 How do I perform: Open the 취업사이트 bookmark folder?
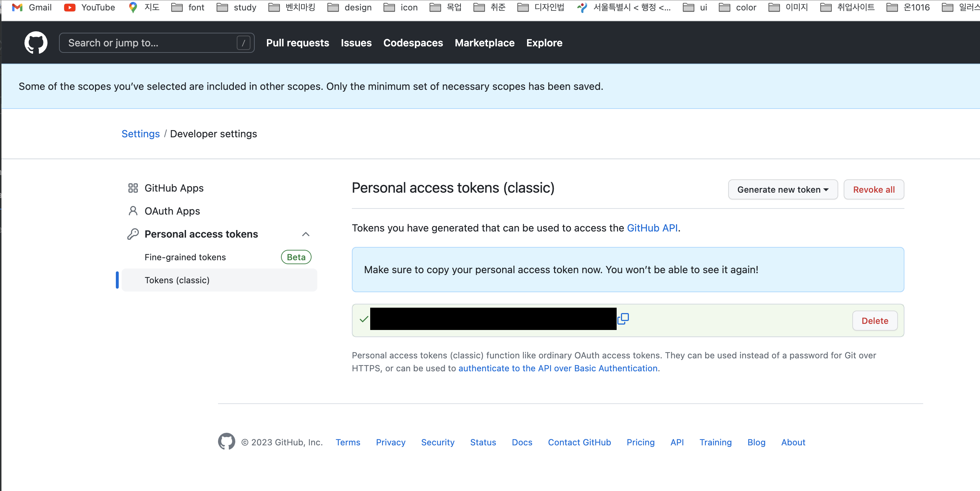848,7
